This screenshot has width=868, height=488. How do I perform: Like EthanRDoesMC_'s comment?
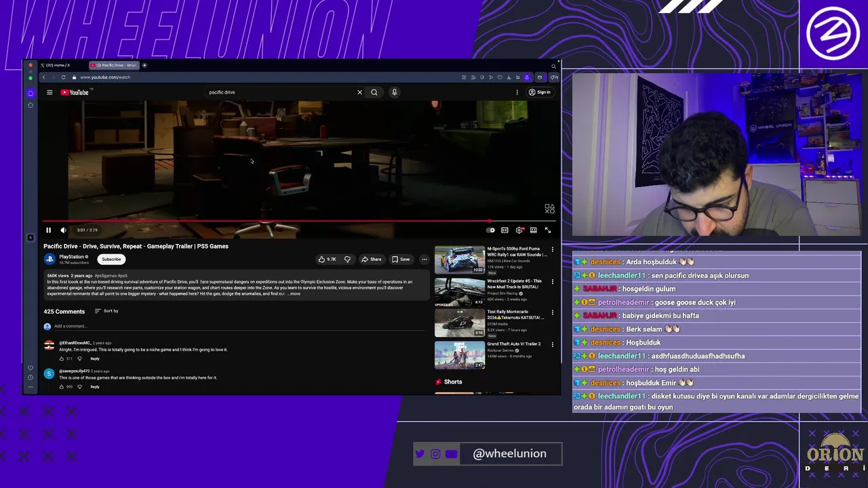tap(62, 359)
